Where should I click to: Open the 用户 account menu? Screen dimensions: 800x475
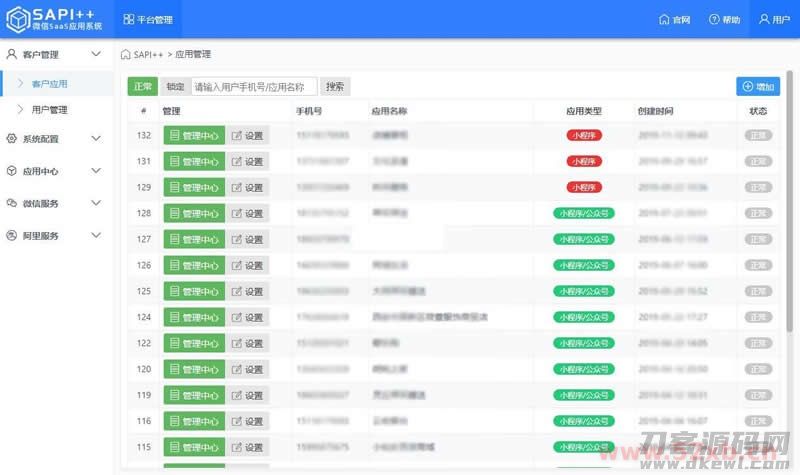[x=774, y=19]
